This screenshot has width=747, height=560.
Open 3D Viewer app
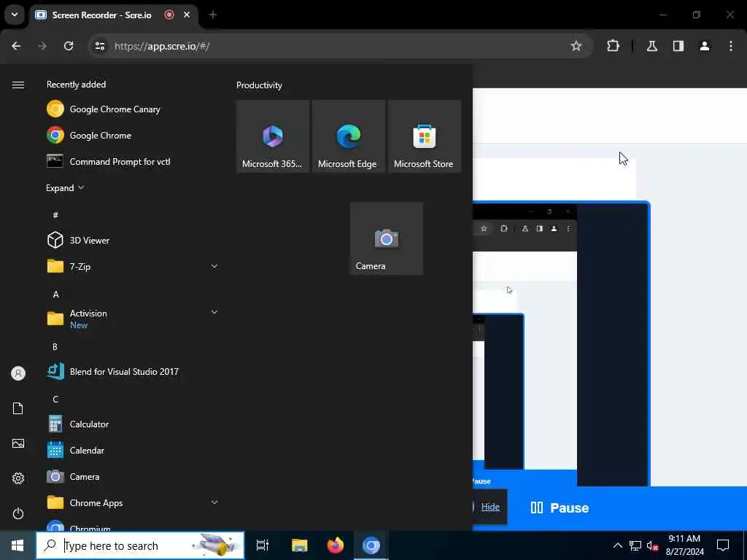click(133, 240)
